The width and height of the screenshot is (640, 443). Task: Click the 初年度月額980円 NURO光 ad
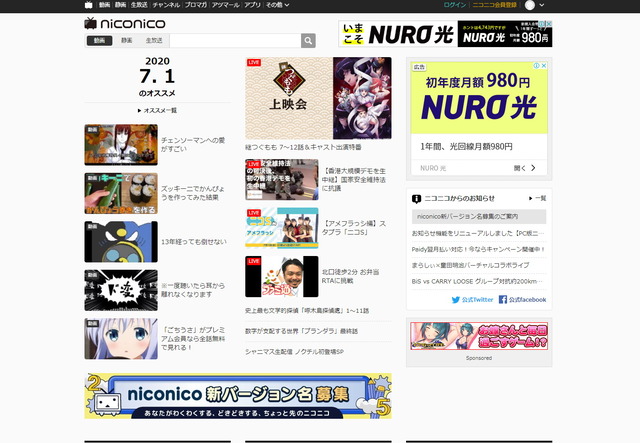click(x=479, y=98)
